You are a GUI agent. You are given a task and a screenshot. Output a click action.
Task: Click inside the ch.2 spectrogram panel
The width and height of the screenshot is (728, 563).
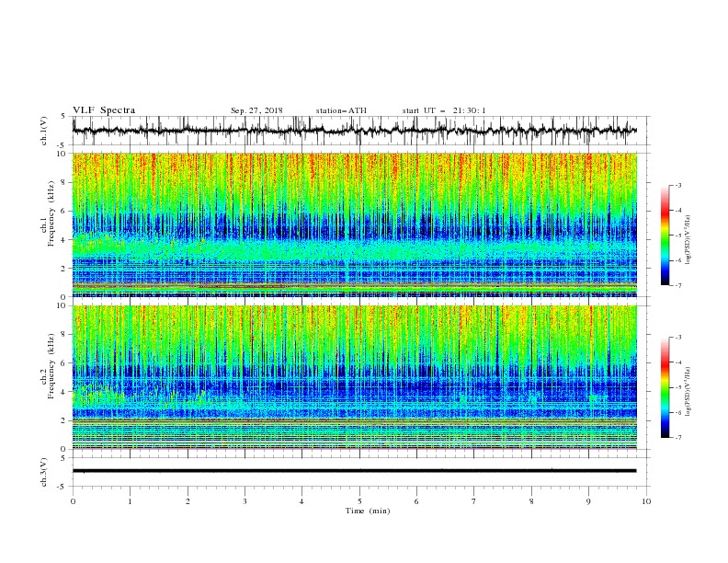tap(354, 377)
